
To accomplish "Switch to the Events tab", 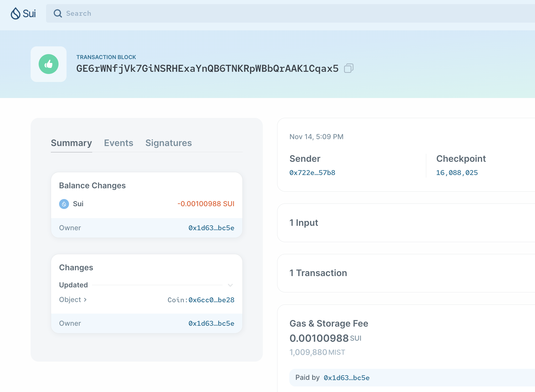I will point(118,143).
